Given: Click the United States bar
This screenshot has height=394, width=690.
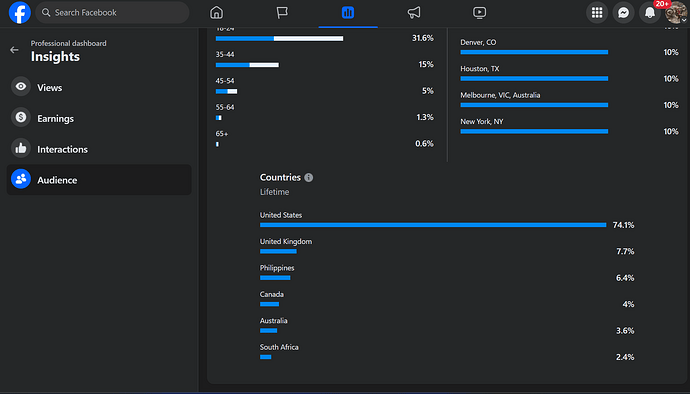Looking at the screenshot, I should click(x=433, y=225).
